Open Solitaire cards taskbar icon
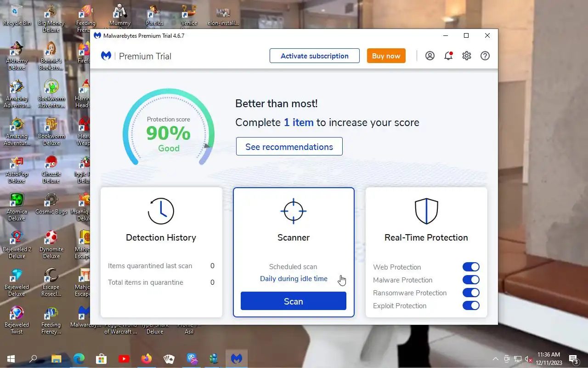The width and height of the screenshot is (588, 368). [x=169, y=359]
